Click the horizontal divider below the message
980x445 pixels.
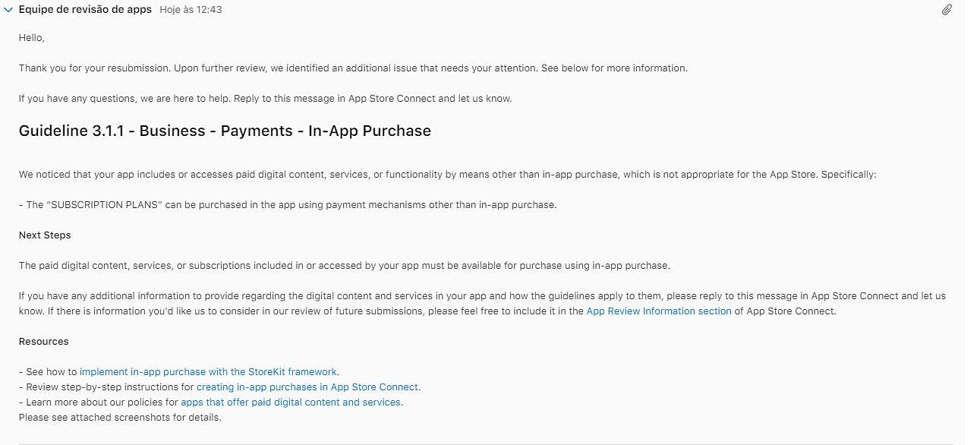tap(486, 443)
